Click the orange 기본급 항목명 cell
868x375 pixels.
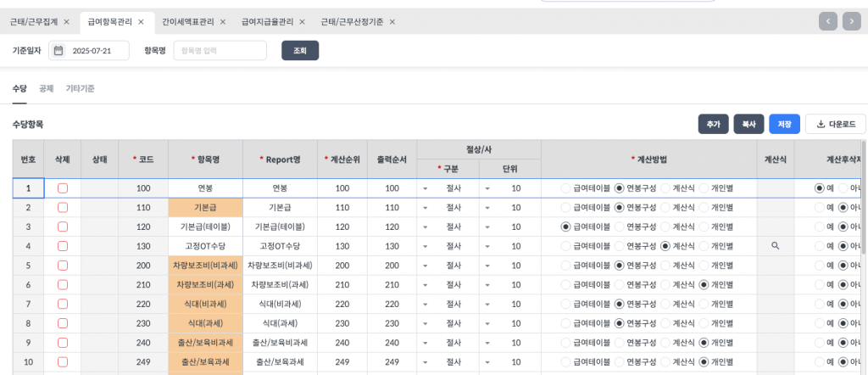[x=205, y=208]
